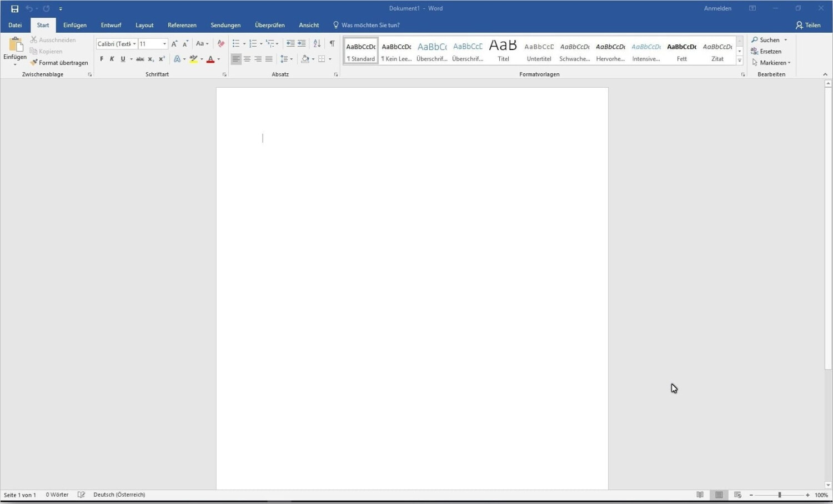Image resolution: width=833 pixels, height=504 pixels.
Task: Click the sort A-Z icon
Action: click(x=317, y=44)
